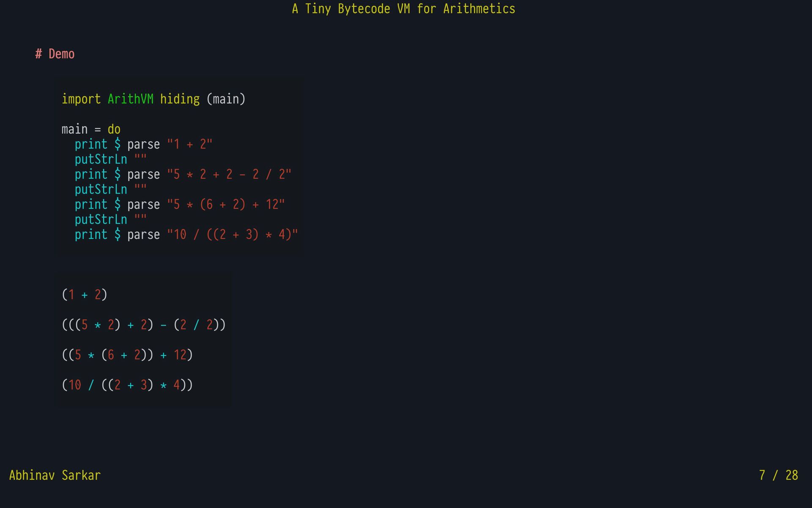Click output '(10 / ((2 + 3) * 4))'
Screen dimensions: 812x508
click(127, 385)
